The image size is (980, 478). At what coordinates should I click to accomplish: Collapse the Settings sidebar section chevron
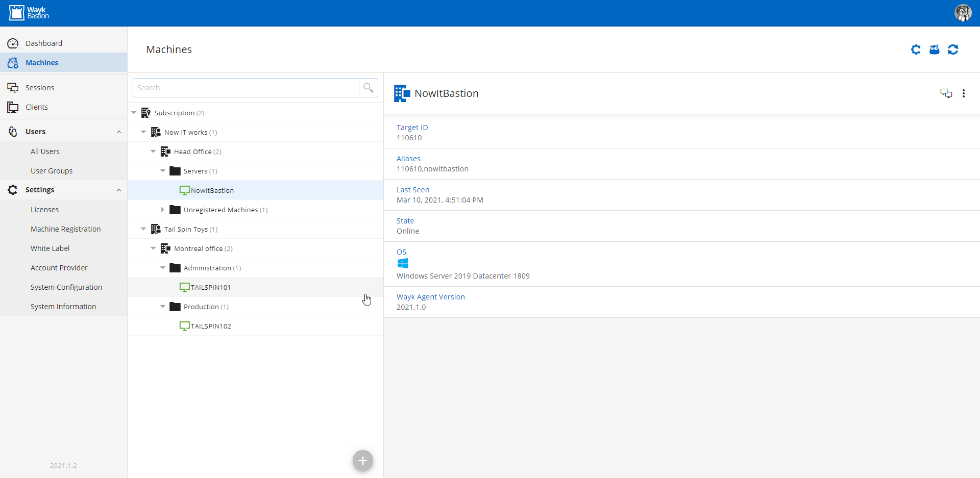tap(119, 190)
